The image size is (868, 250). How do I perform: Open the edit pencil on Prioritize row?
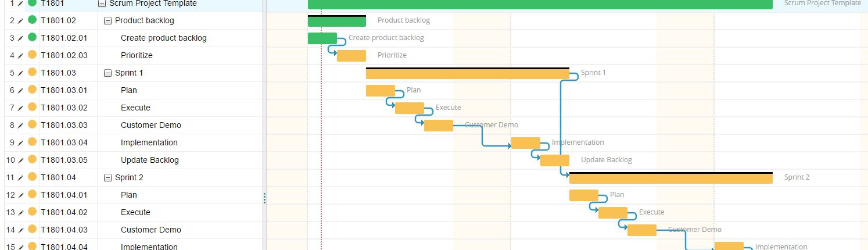point(21,56)
